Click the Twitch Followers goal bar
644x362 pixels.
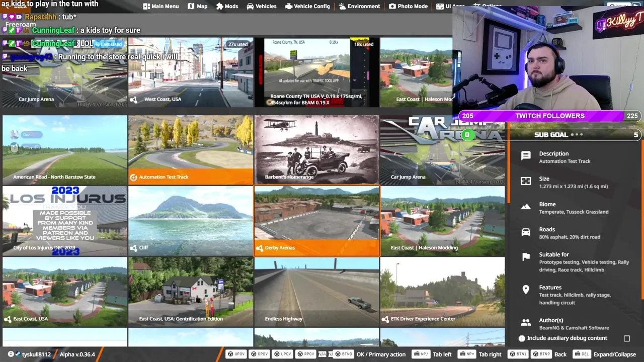tap(550, 116)
